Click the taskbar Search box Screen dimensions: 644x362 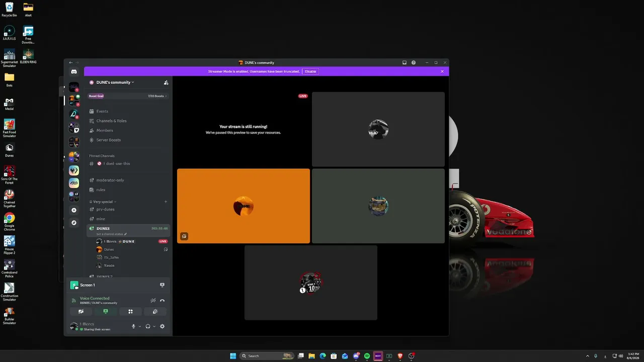click(x=268, y=356)
